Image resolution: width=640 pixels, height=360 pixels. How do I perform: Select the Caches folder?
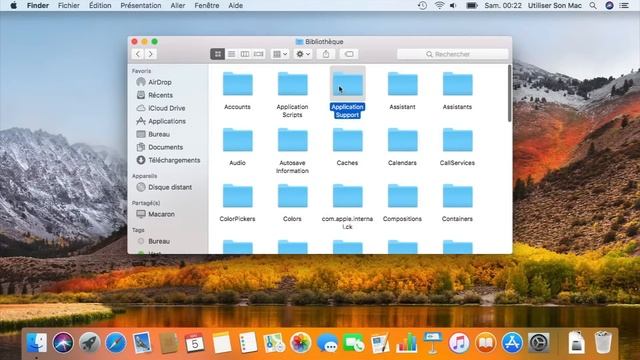point(347,140)
